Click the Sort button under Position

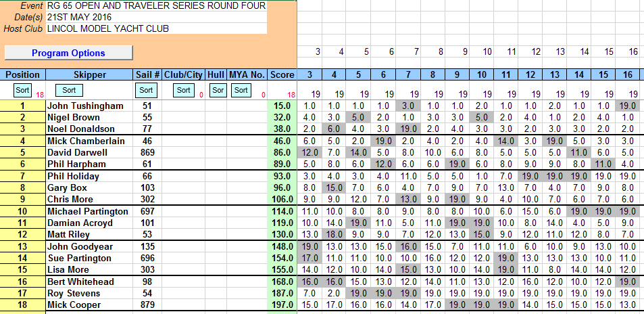[22, 90]
